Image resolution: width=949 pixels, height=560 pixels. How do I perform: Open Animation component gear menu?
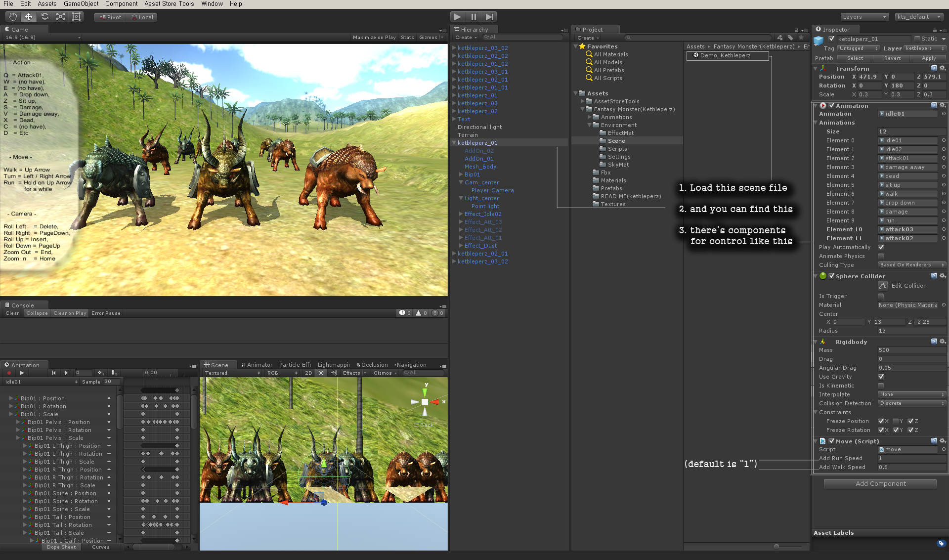coord(942,106)
